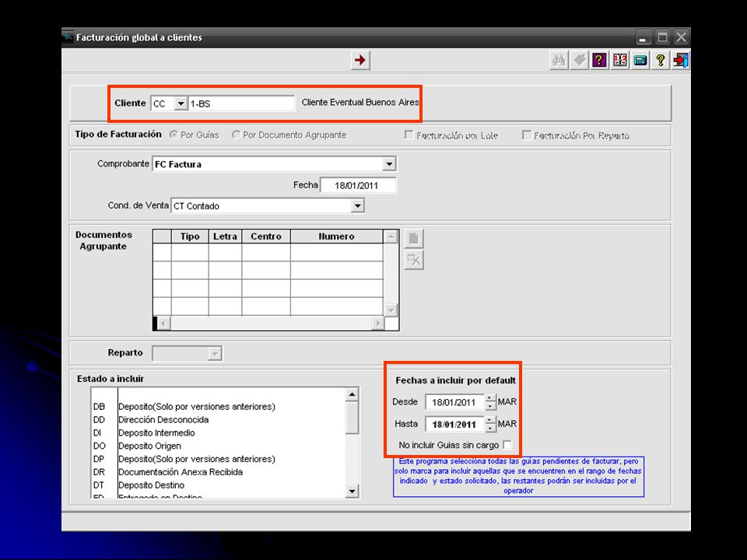This screenshot has height=560, width=747.
Task: Click the Letra column header
Action: pyautogui.click(x=226, y=236)
